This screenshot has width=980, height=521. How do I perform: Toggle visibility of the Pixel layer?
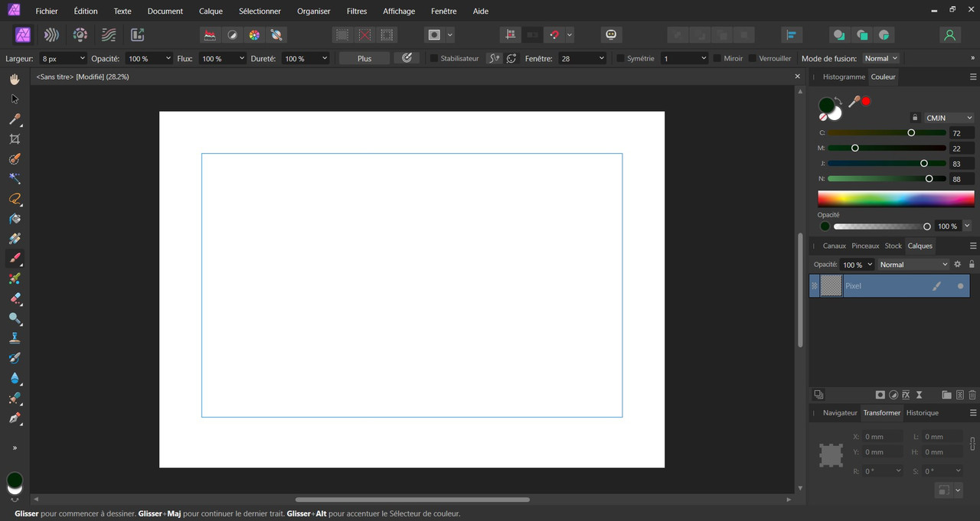pos(960,286)
